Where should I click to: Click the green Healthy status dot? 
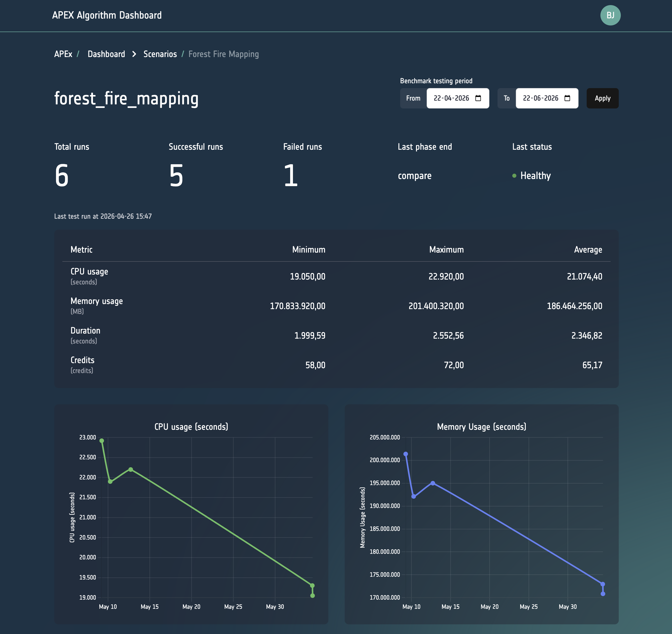click(514, 176)
